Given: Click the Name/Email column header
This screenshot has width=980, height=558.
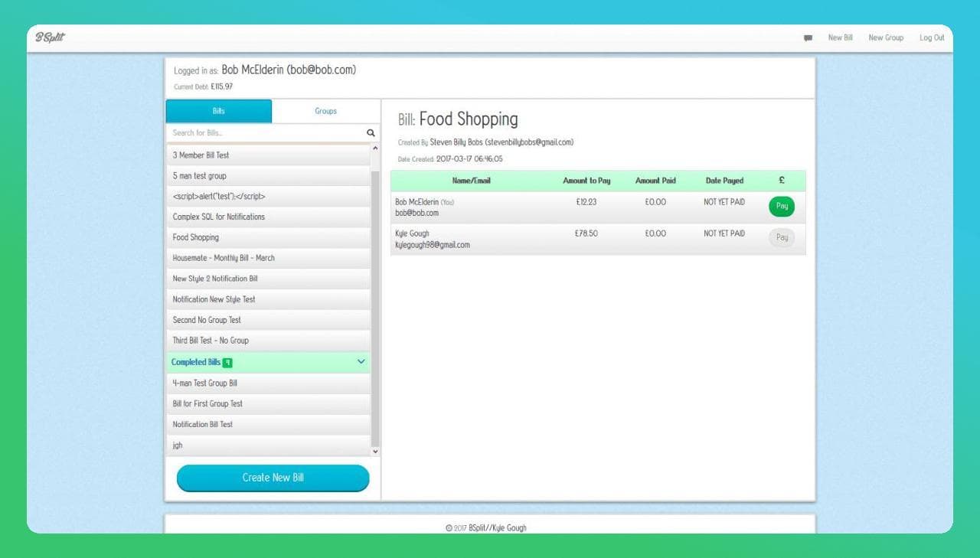Looking at the screenshot, I should point(472,181).
